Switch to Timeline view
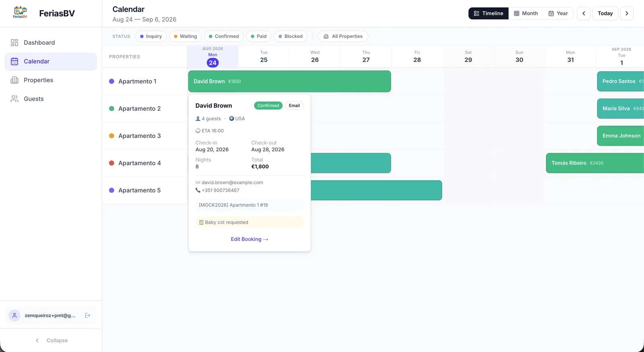Viewport: 644px width, 352px height. [488, 13]
